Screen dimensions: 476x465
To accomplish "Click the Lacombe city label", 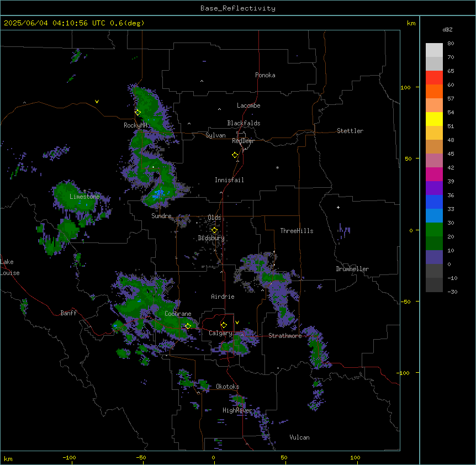I will 248,105.
